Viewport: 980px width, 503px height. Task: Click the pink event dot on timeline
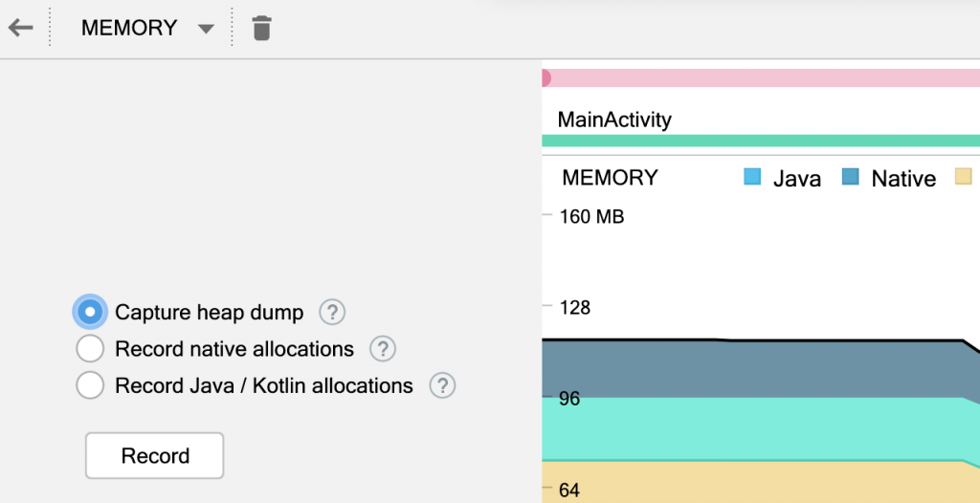[x=546, y=78]
